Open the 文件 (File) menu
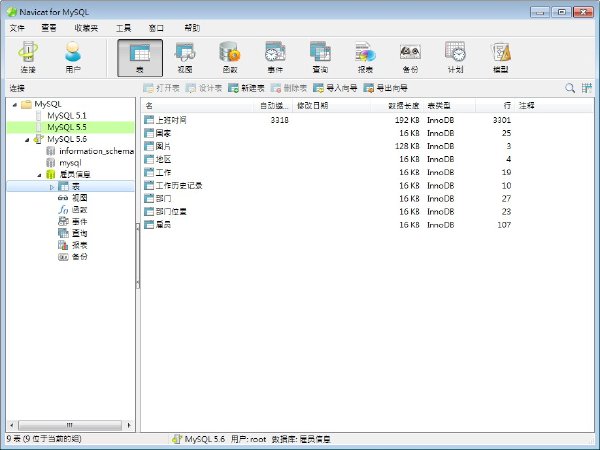Screen dimensions: 600x450 [17, 28]
